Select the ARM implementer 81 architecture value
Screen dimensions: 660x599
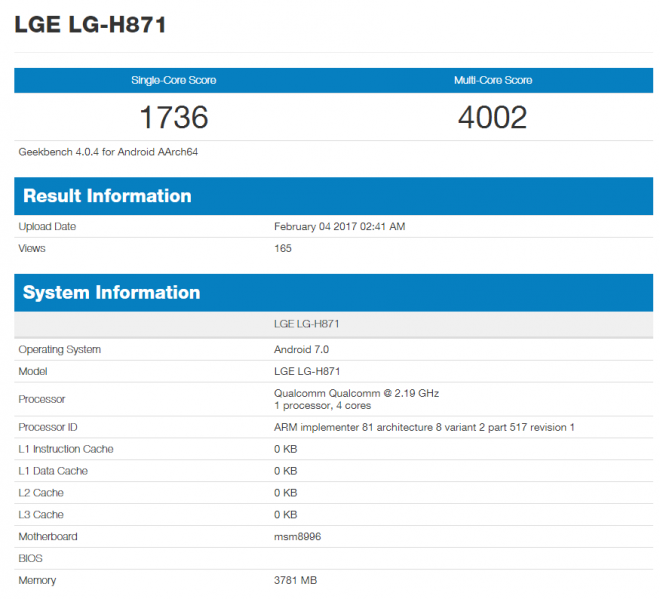pos(424,427)
